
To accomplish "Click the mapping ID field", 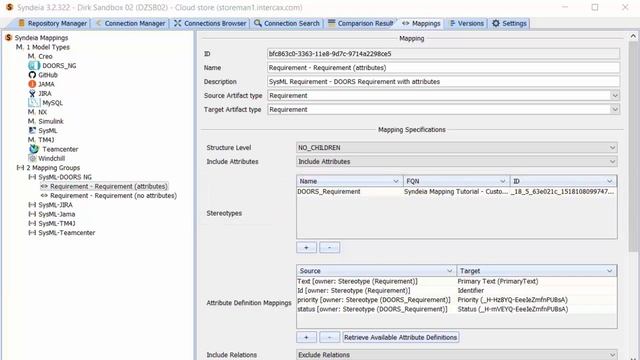I will 444,54.
